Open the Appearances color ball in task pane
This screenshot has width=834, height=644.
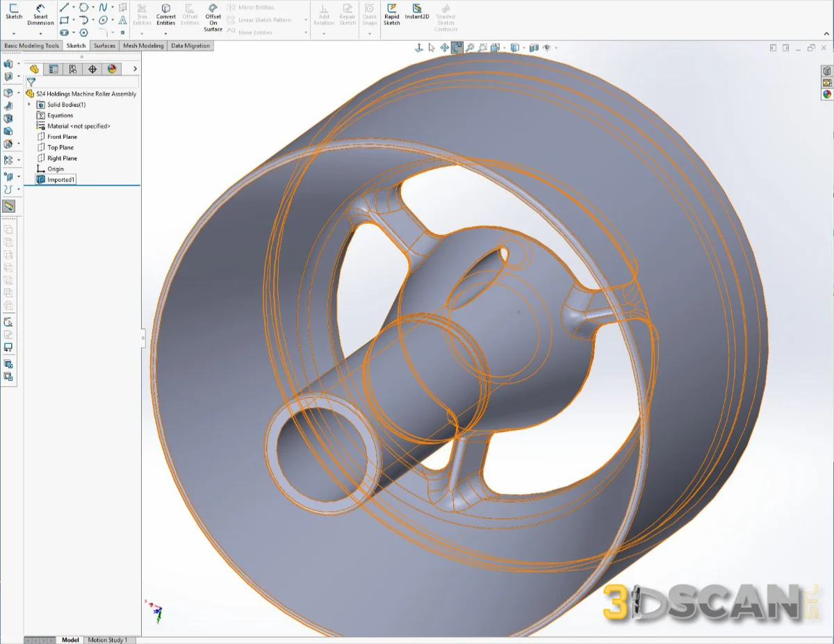827,94
